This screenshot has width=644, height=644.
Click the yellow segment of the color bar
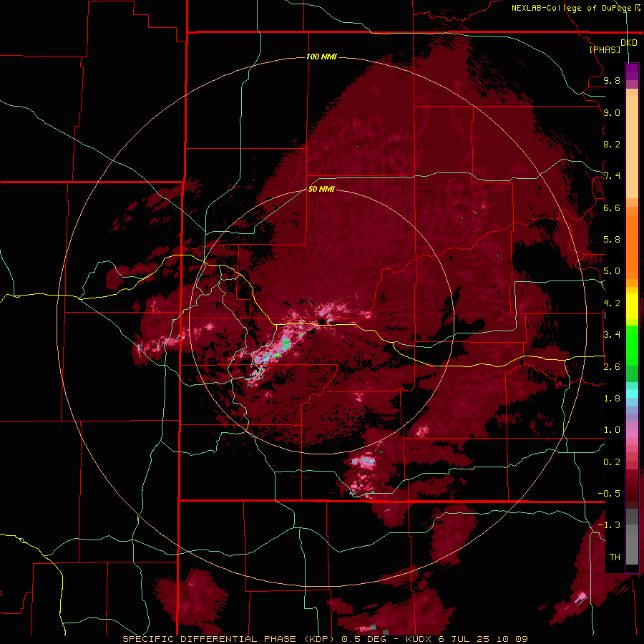[632, 306]
